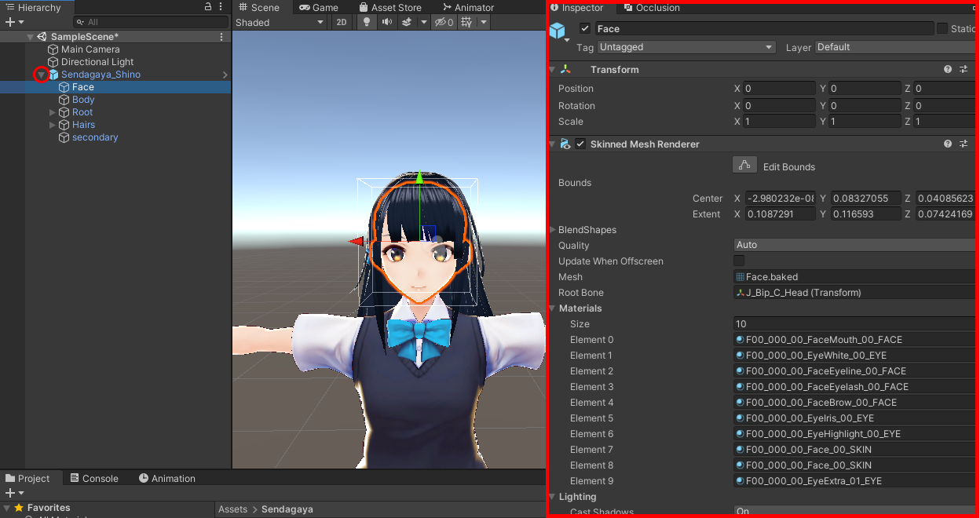
Task: Select Directional Light in the Hierarchy
Action: click(x=97, y=62)
